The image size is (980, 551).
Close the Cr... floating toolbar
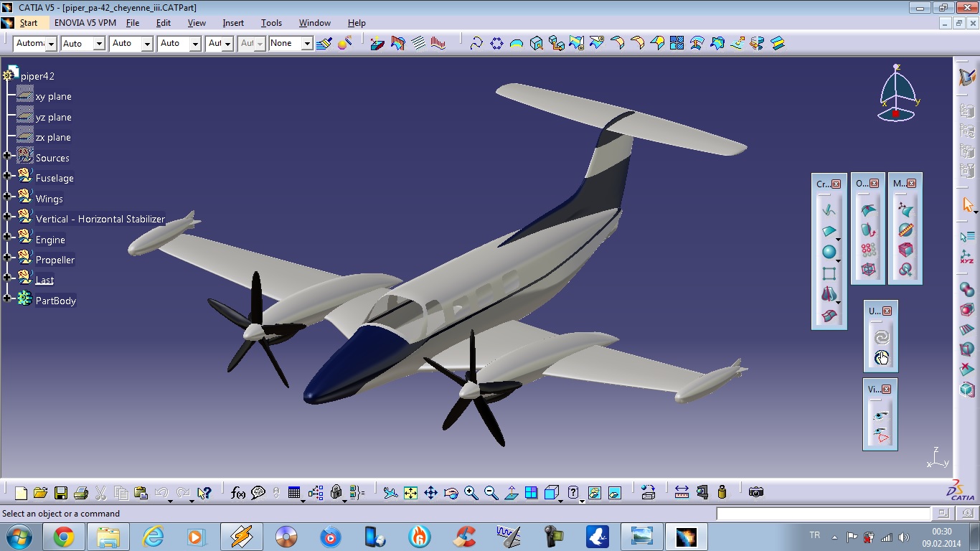tap(837, 184)
